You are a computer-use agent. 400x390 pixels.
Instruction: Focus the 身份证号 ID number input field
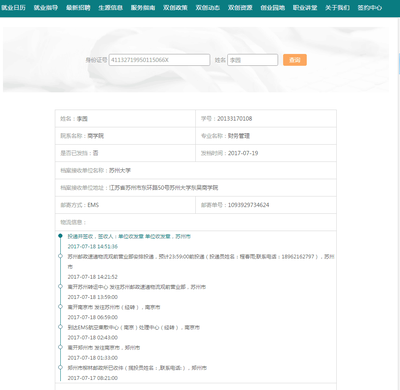point(159,60)
